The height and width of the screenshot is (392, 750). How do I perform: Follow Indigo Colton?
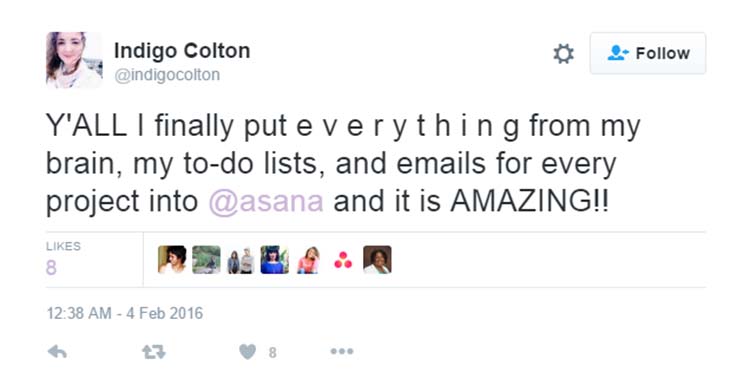pos(648,53)
